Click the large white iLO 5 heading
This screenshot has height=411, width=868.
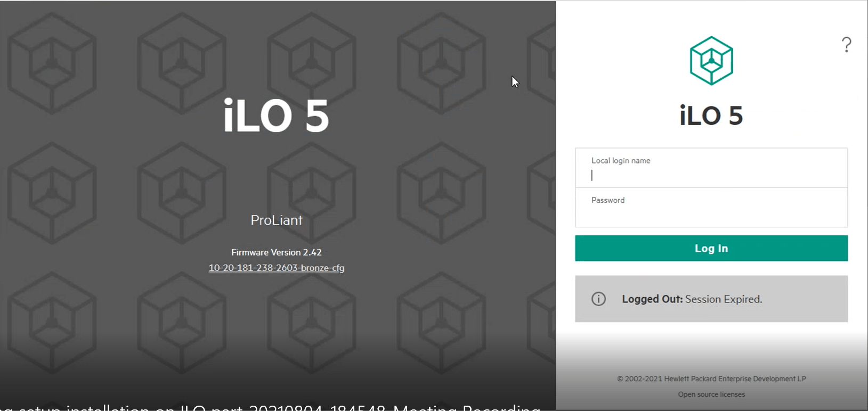tap(276, 116)
